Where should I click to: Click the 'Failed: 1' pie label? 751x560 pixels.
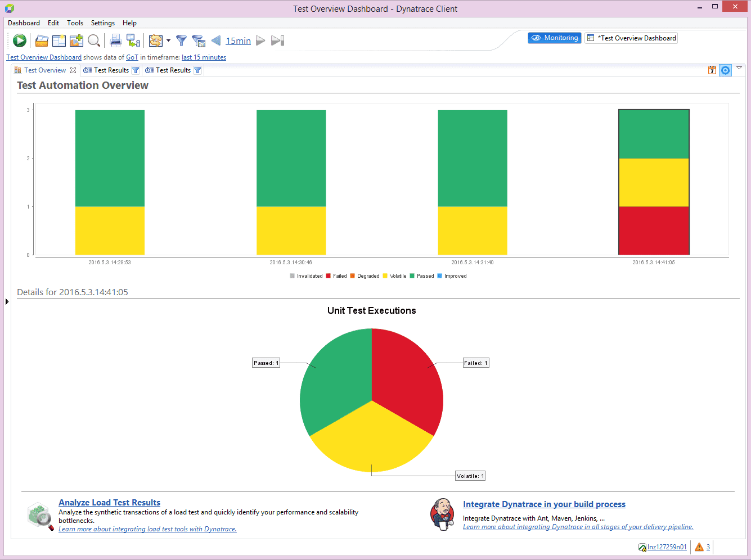(475, 363)
